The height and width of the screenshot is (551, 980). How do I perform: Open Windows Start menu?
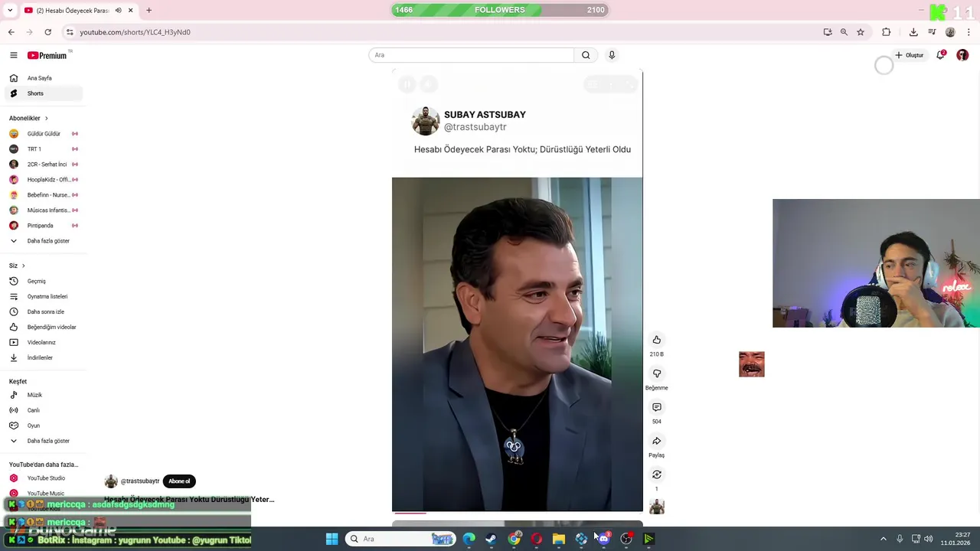pyautogui.click(x=332, y=539)
